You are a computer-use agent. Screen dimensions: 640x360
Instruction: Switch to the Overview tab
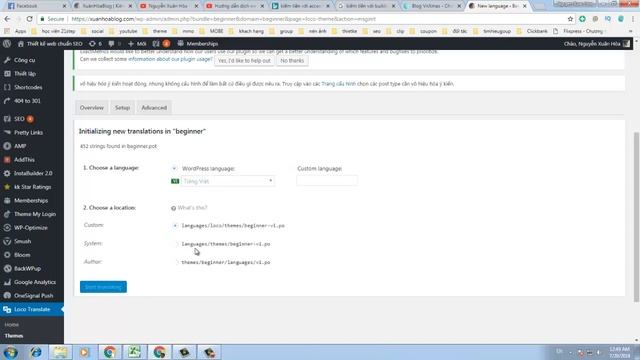click(92, 108)
